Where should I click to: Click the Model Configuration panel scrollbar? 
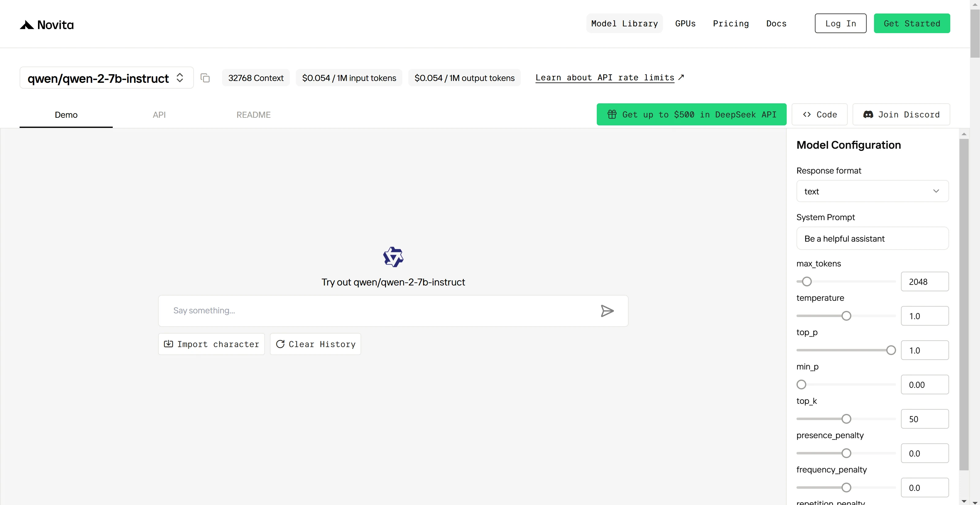click(964, 305)
